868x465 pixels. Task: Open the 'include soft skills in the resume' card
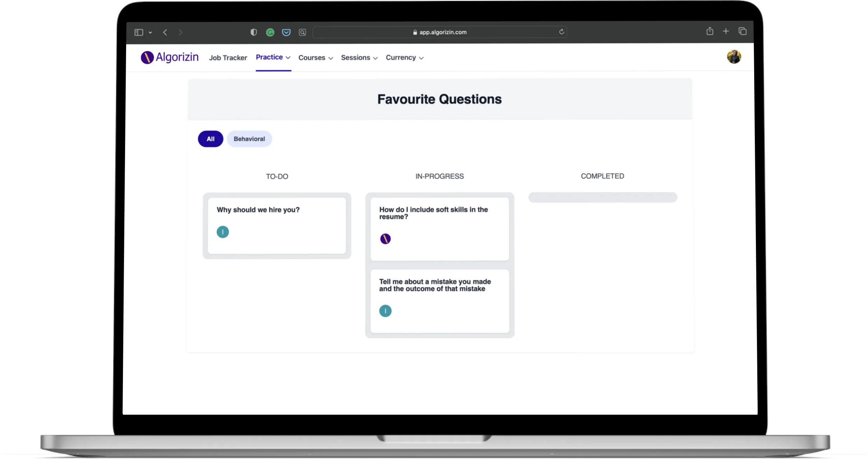(440, 229)
